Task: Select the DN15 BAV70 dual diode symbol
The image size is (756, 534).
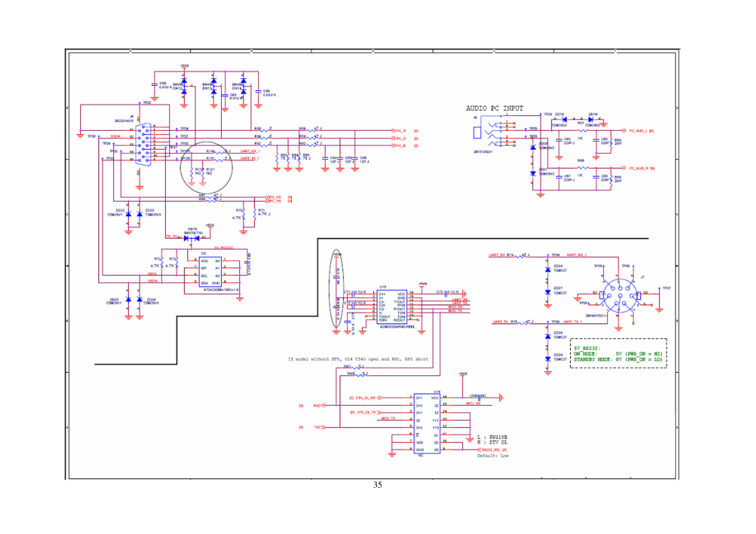Action: click(192, 237)
